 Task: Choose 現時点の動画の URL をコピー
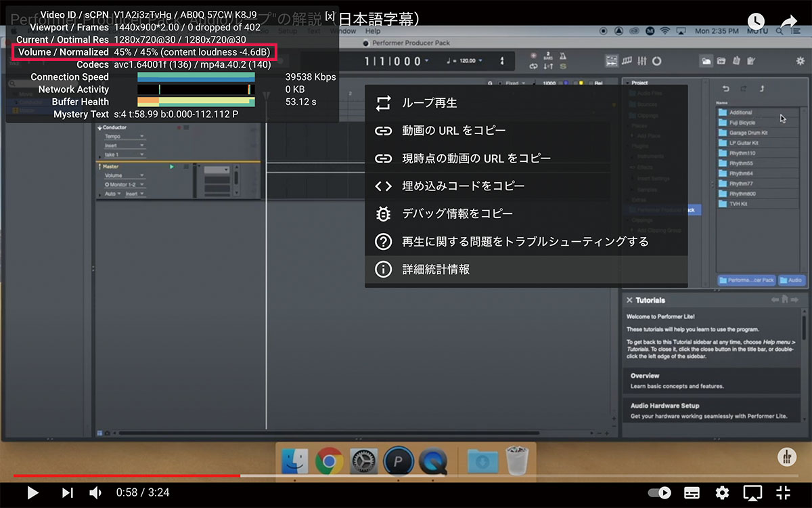pos(526,158)
